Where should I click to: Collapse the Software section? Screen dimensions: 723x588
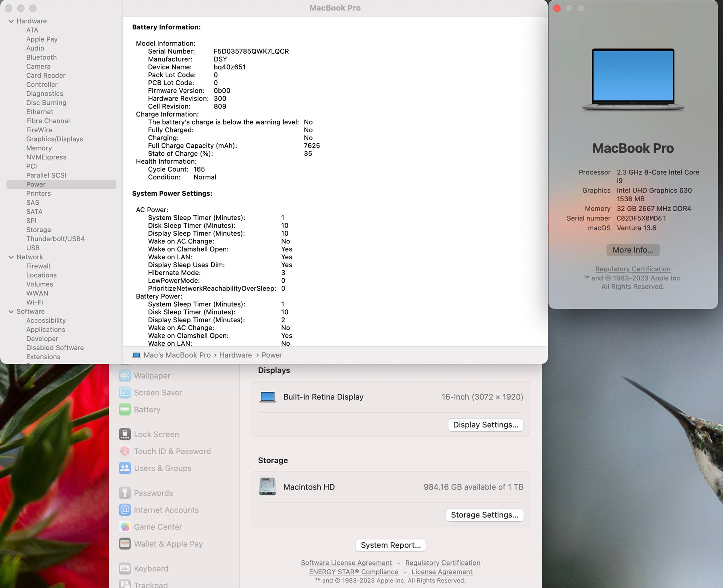pyautogui.click(x=11, y=311)
